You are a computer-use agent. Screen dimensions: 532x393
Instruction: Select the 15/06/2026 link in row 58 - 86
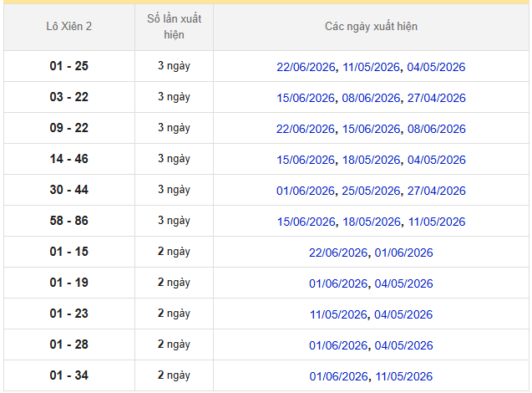pos(307,222)
